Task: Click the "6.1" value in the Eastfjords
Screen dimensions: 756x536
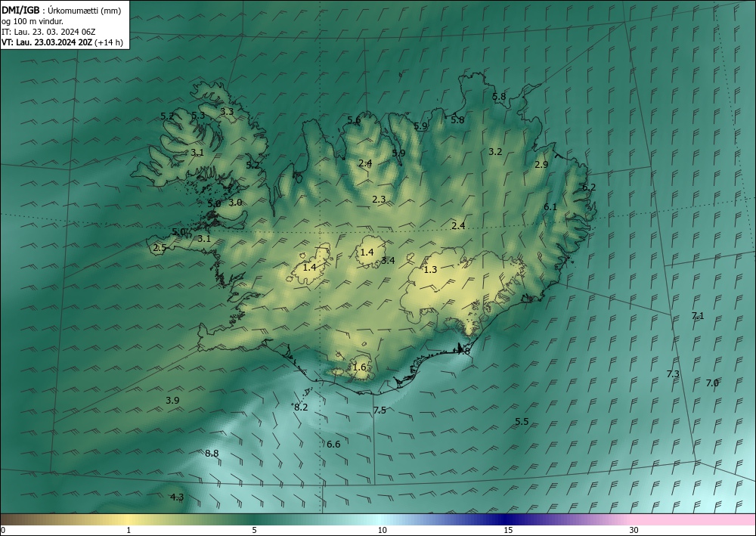Action: tap(550, 207)
